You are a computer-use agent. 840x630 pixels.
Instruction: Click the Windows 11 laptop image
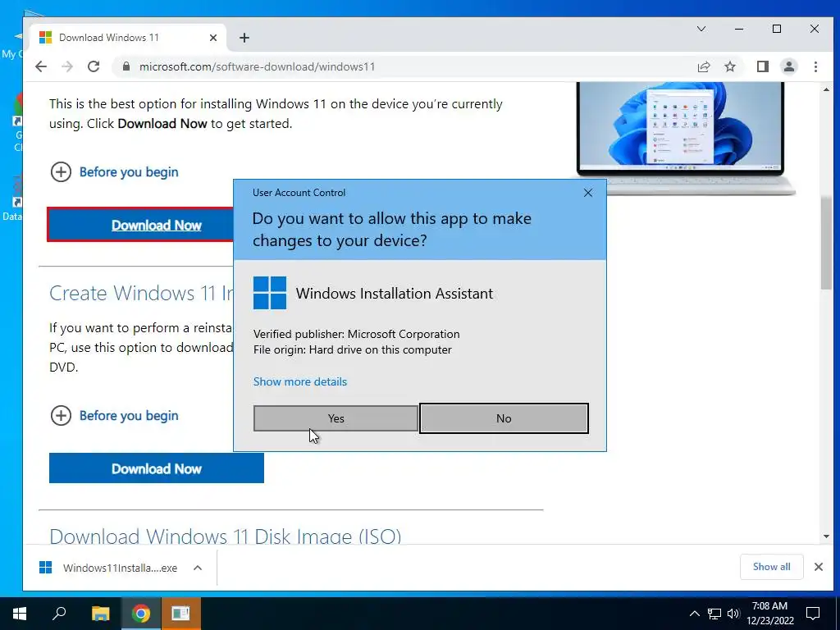685,137
